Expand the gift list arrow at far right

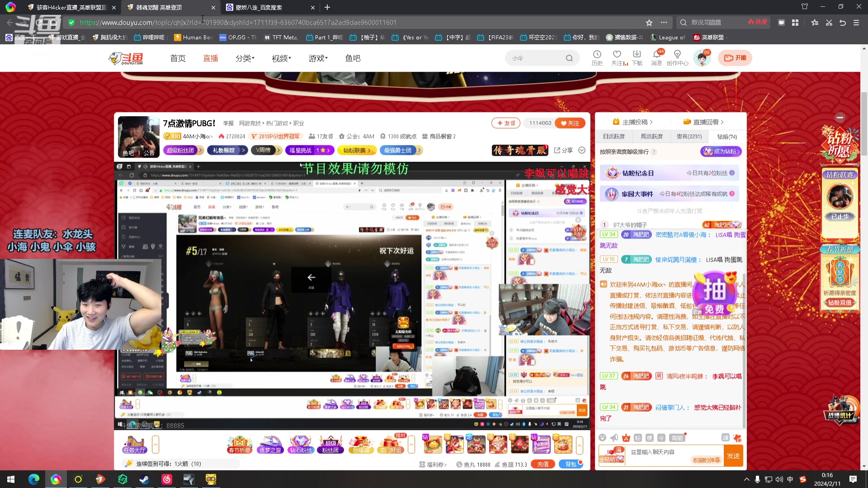click(580, 445)
